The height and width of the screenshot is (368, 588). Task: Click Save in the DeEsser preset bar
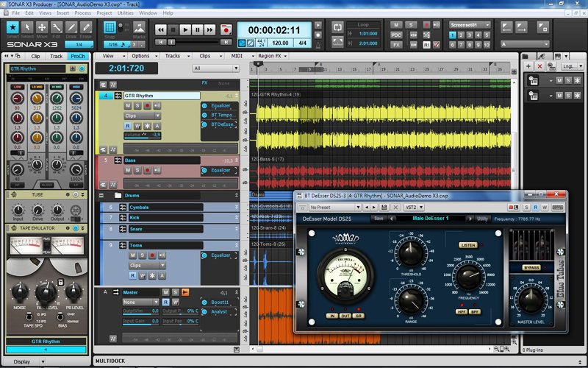379,219
